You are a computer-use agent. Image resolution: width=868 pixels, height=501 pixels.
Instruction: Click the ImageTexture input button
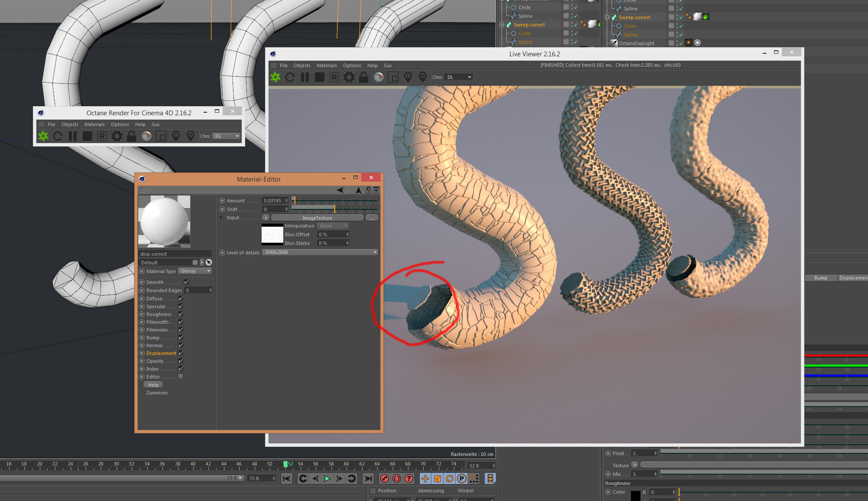[317, 218]
